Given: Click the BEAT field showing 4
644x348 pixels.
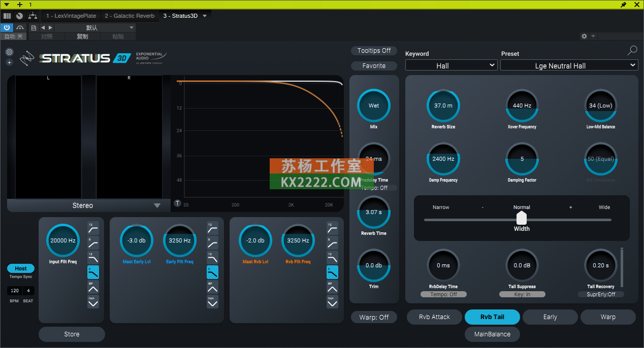Looking at the screenshot, I should pyautogui.click(x=28, y=291).
